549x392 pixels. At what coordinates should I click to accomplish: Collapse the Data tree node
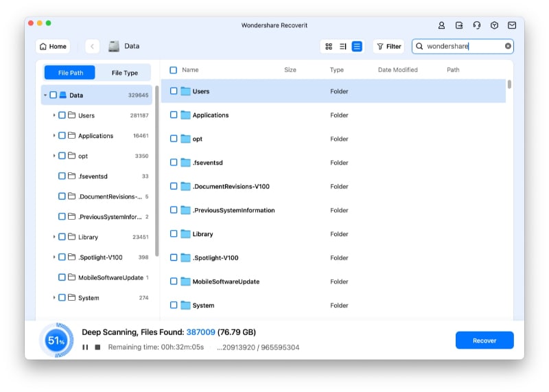45,95
